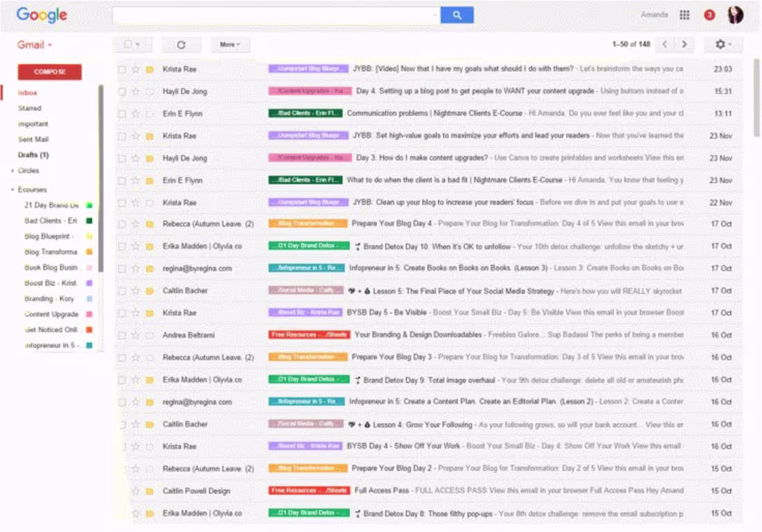Open Drafts (1) folder
This screenshot has height=532, width=762.
click(x=33, y=155)
